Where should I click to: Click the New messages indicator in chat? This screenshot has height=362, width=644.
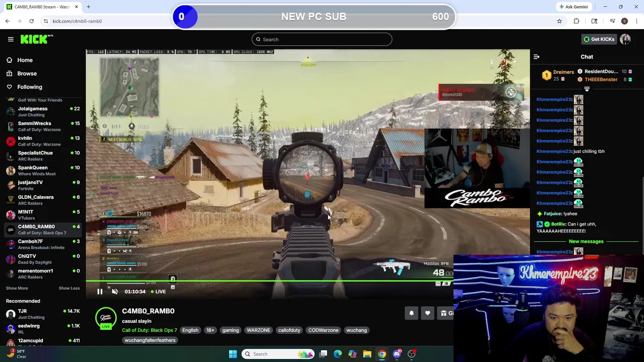coord(586,241)
